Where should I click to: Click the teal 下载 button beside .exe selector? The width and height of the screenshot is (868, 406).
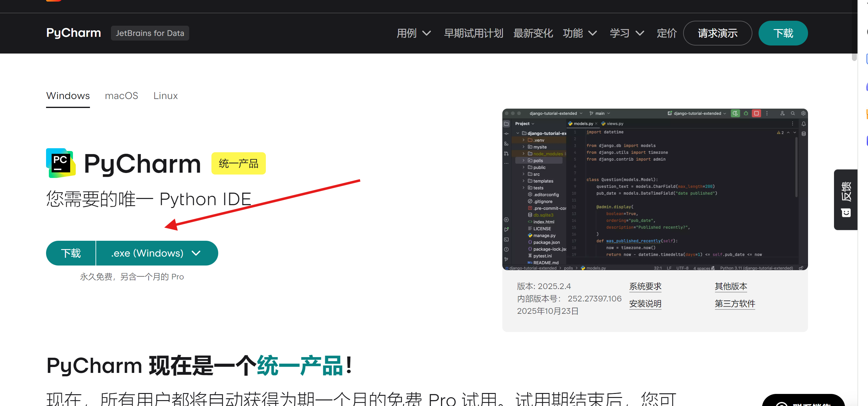click(71, 253)
